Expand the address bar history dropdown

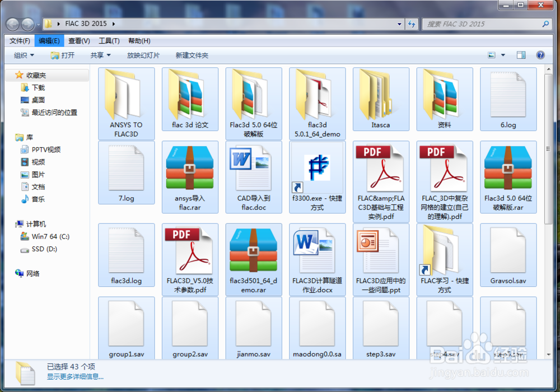(399, 24)
